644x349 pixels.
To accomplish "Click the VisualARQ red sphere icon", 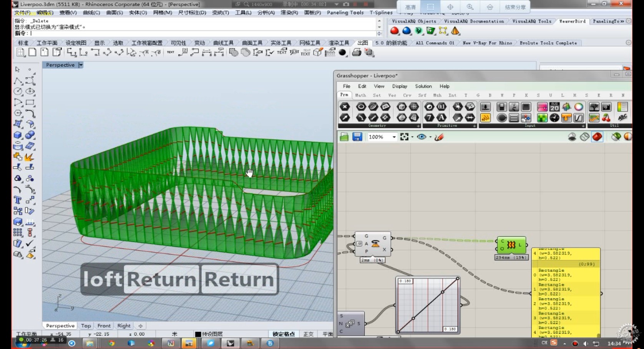I will click(x=395, y=31).
